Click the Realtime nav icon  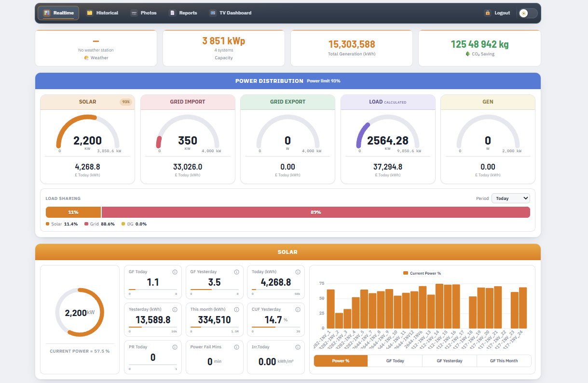coord(47,13)
